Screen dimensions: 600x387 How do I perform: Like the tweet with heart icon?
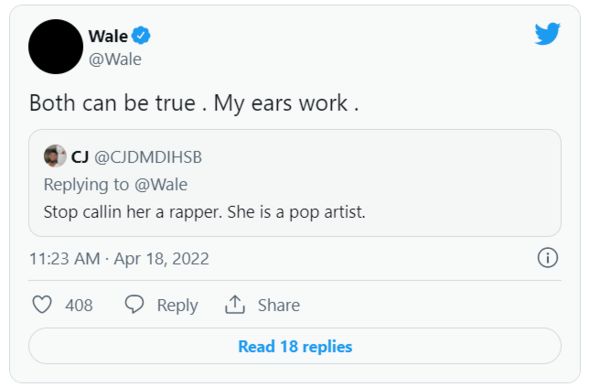click(x=42, y=305)
